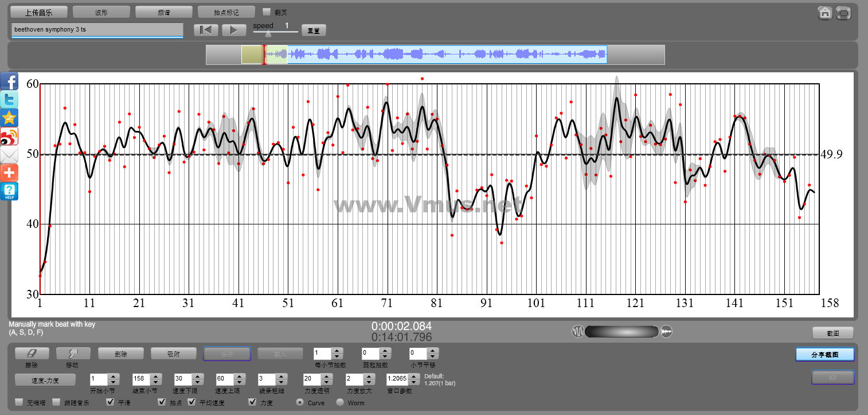Viewport: 868px width, 415px height.
Task: Adjust the playback speed slider
Action: (268, 33)
